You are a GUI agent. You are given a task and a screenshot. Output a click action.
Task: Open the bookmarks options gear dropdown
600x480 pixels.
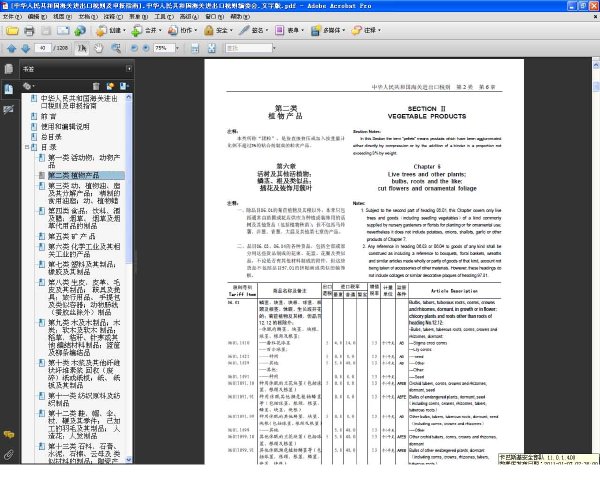pos(29,86)
